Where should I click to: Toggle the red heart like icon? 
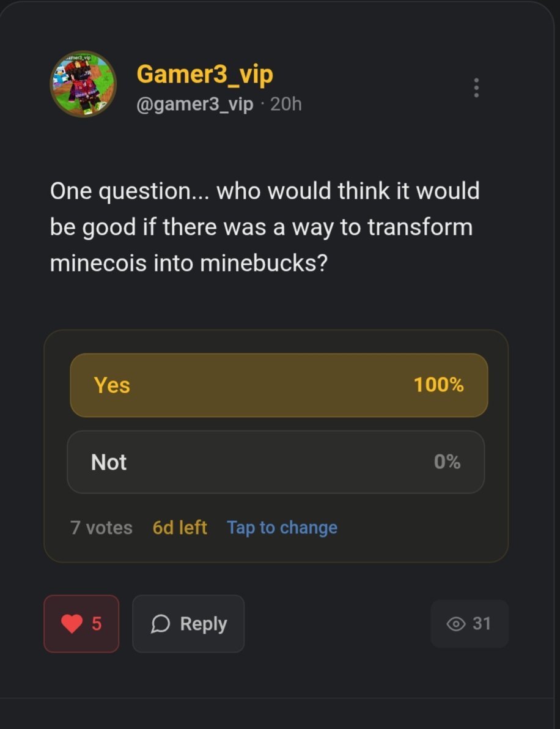pos(72,624)
